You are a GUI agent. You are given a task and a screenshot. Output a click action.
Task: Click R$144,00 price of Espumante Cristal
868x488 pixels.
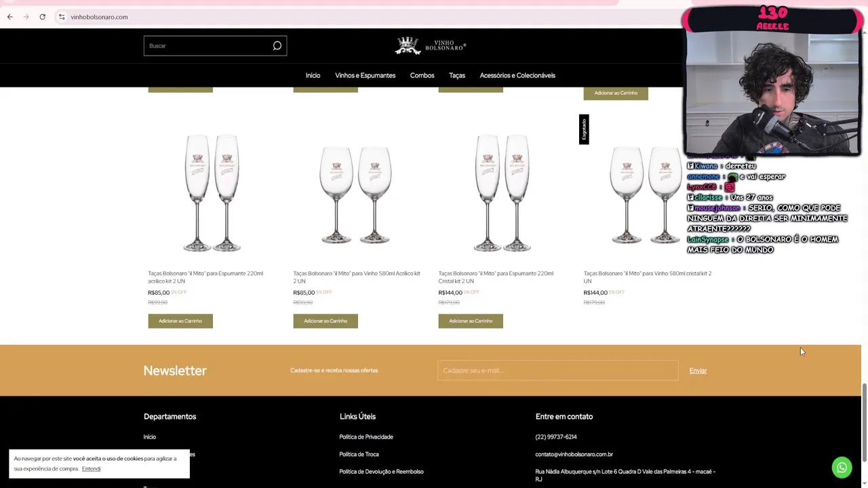pos(450,293)
